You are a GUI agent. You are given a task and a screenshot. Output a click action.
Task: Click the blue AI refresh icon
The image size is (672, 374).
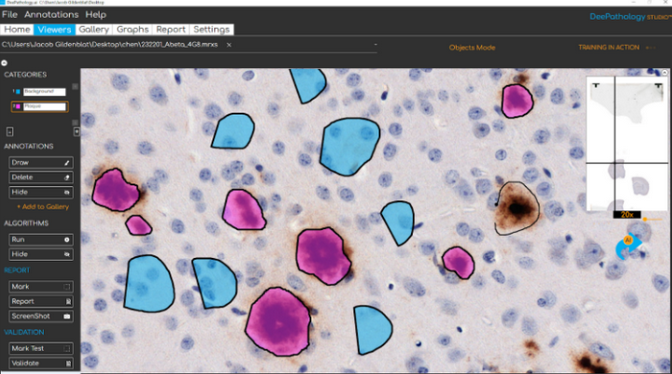[x=628, y=247]
